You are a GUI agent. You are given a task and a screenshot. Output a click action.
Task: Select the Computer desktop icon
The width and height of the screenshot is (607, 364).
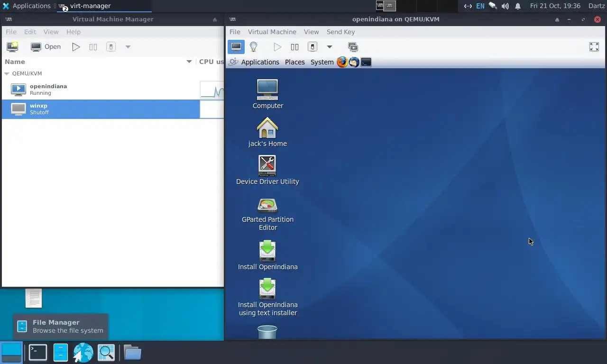click(x=267, y=94)
